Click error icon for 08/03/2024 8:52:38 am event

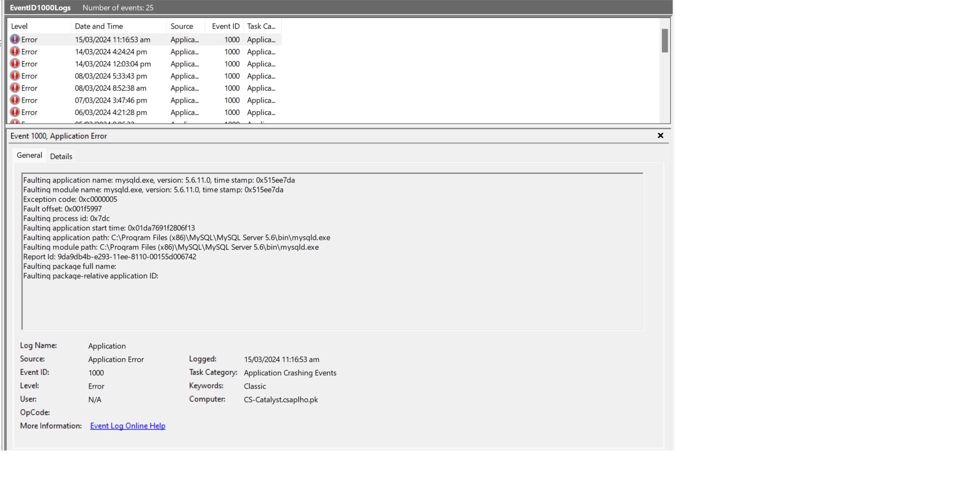point(15,88)
